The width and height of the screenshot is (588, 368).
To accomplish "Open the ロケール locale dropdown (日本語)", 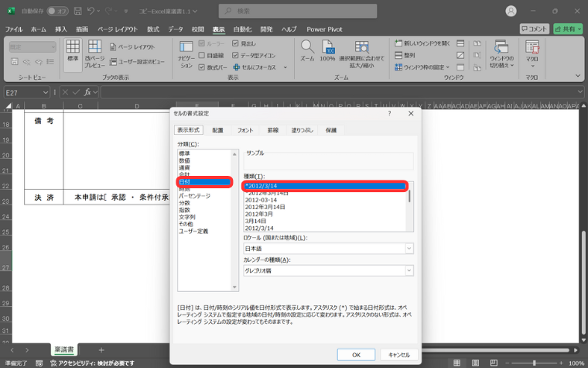I will [x=328, y=249].
